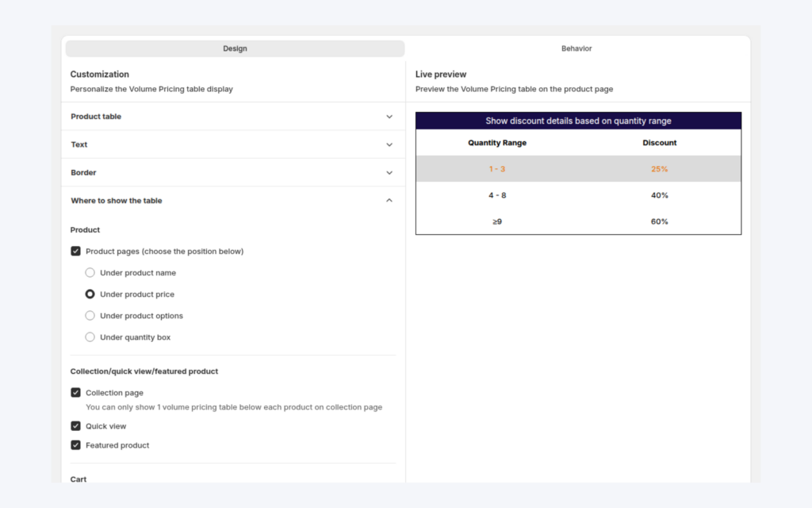Click the collection page limitation note
Viewport: 812px width, 508px height.
click(234, 407)
